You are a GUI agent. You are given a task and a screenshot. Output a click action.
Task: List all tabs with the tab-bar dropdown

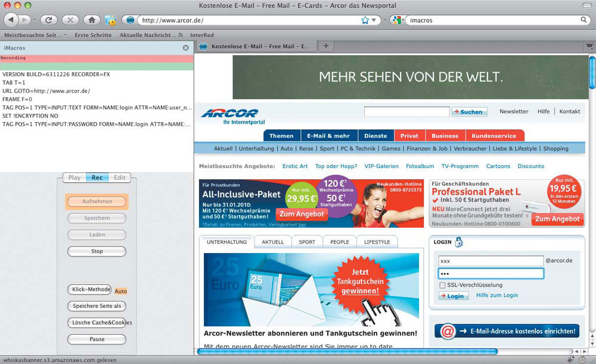coord(589,46)
